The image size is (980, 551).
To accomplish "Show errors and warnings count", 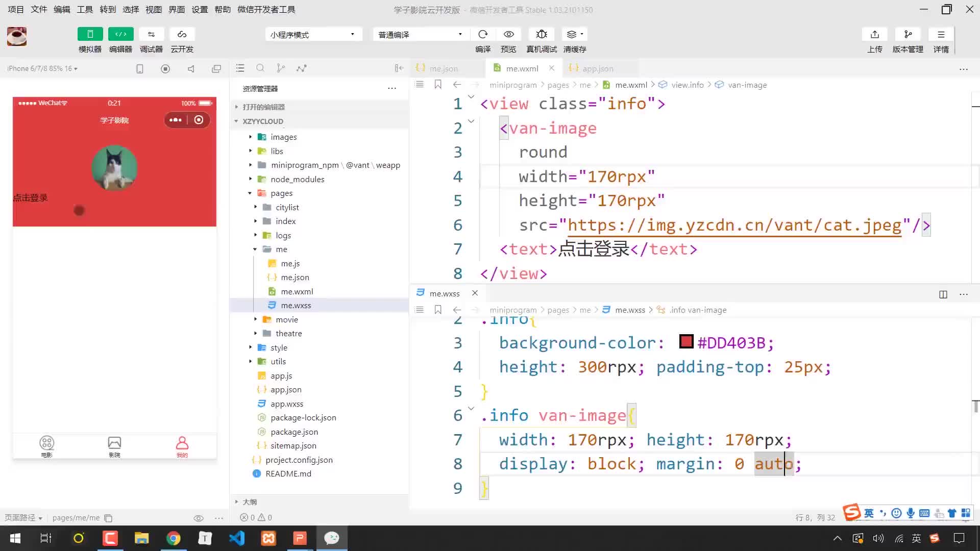I will pos(256,517).
